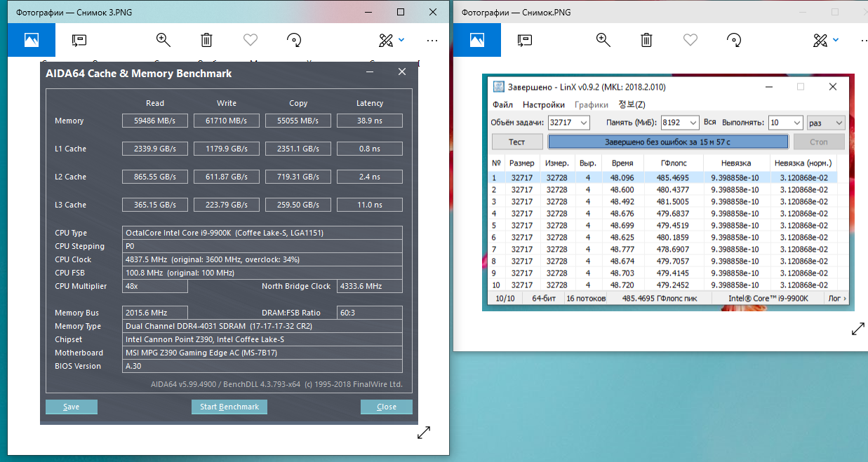This screenshot has width=868, height=462.
Task: Click L3 Cache Copy value 259.50 GB/s
Action: coord(298,205)
